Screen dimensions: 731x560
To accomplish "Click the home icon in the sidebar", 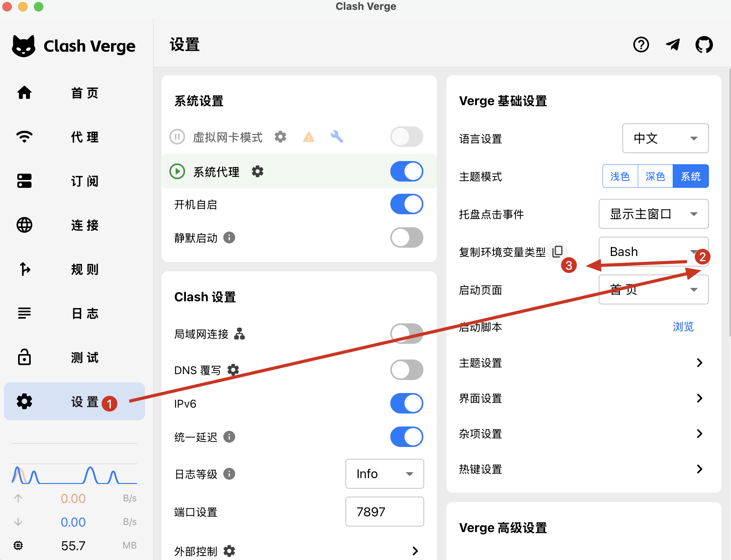I will click(24, 93).
